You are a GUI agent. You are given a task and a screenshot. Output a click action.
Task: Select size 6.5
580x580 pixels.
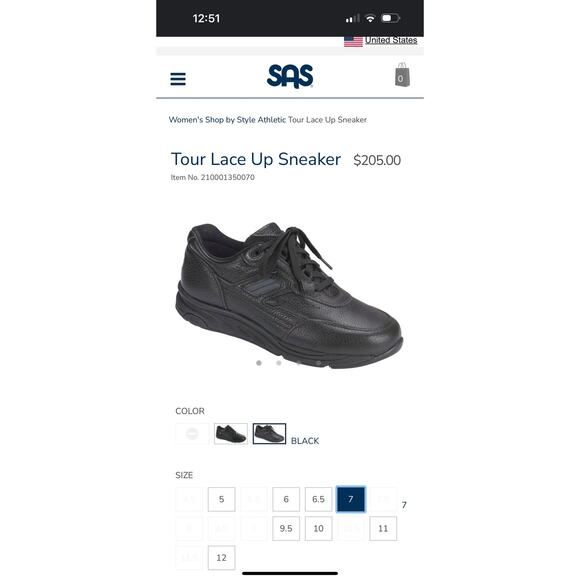(x=318, y=499)
